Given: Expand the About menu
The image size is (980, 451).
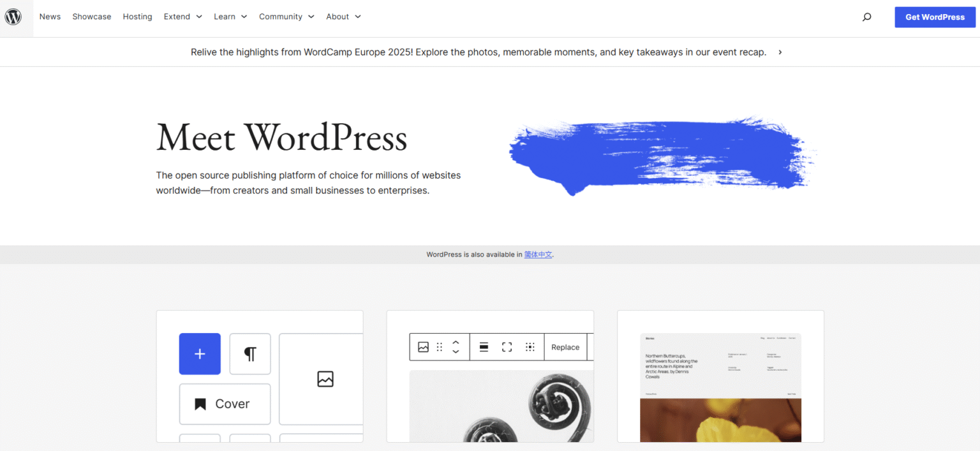Looking at the screenshot, I should pos(344,17).
